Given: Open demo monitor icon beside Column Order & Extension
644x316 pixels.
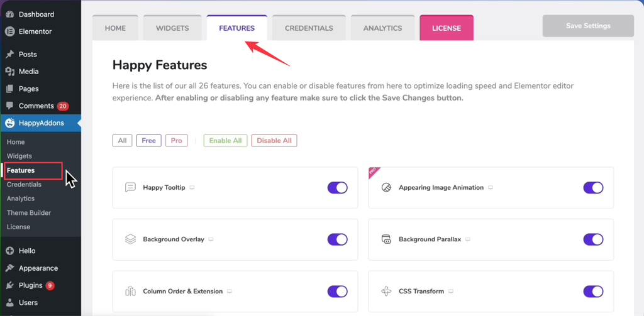Looking at the screenshot, I should 230,291.
